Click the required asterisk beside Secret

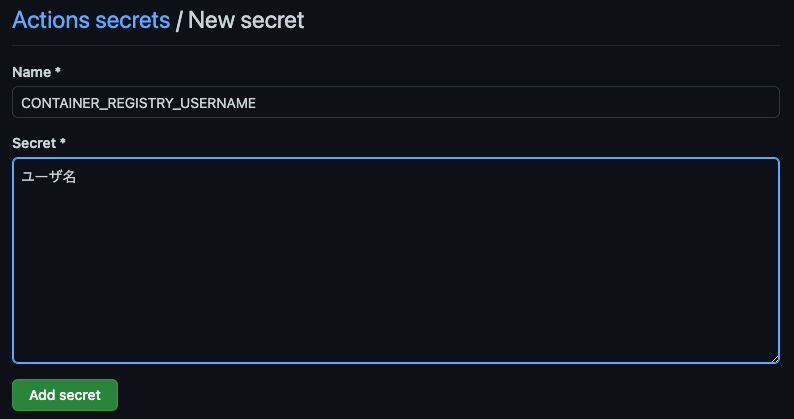63,142
